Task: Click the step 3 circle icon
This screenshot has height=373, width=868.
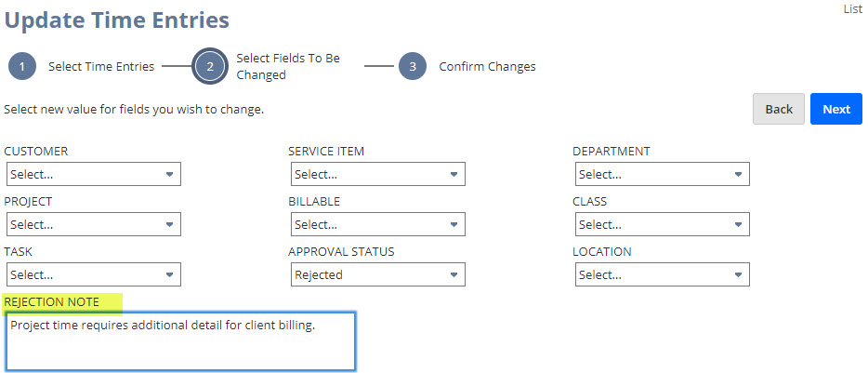Action: 413,67
